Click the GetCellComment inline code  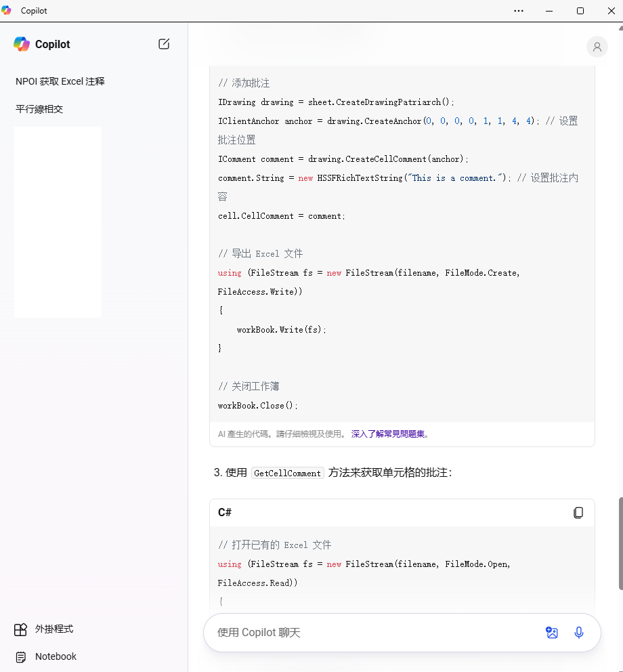point(288,473)
